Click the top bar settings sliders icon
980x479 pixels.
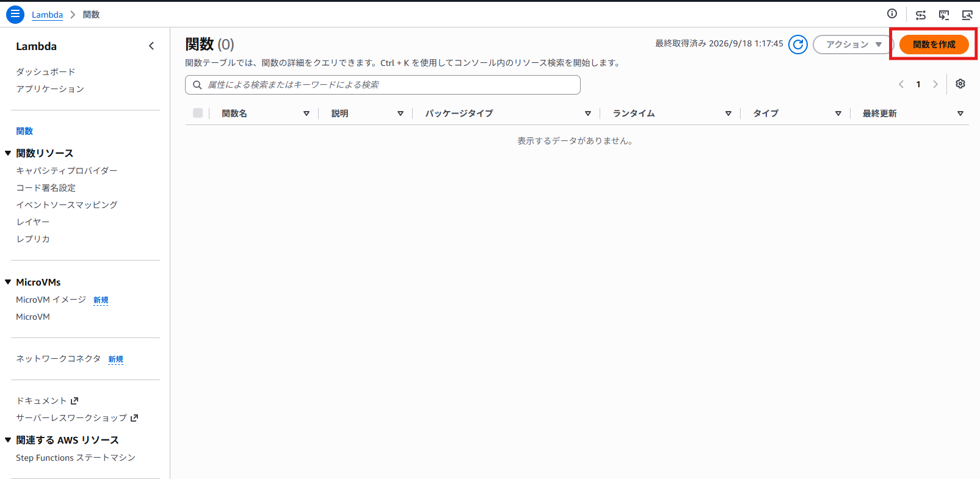[921, 15]
